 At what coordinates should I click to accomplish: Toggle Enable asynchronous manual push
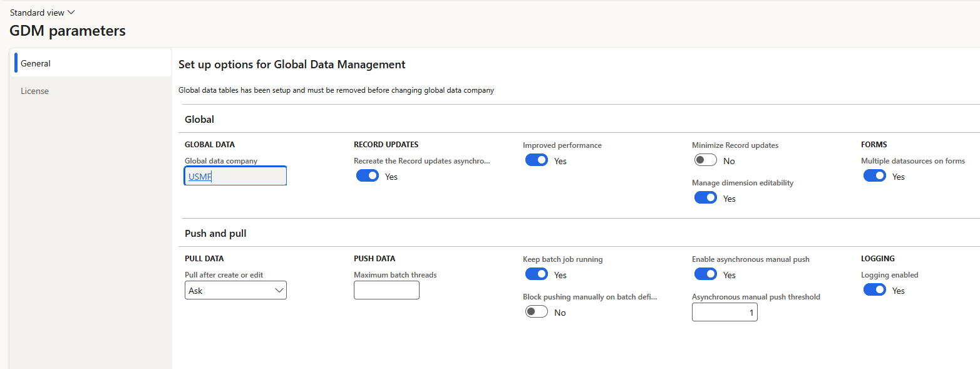(x=706, y=274)
